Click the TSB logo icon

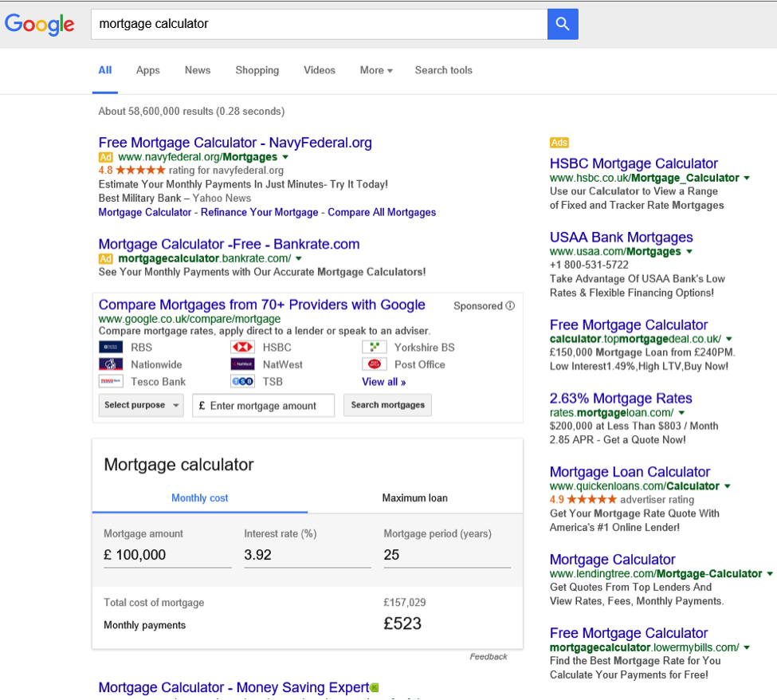(x=243, y=381)
